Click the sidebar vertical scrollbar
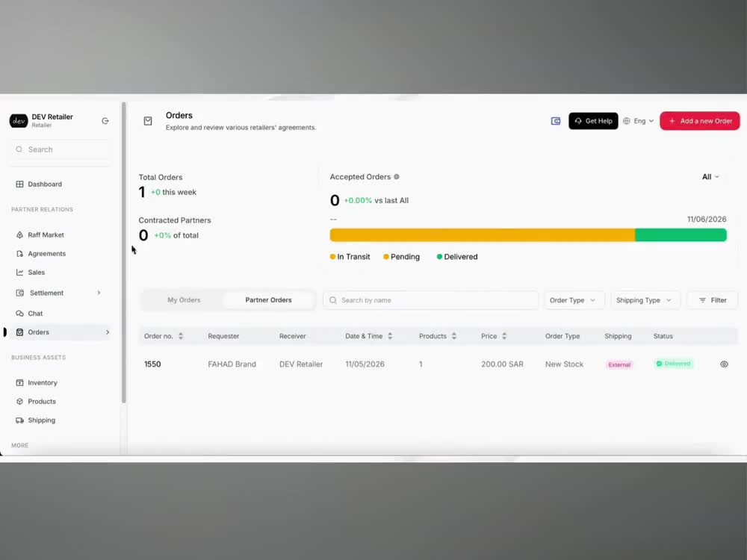747x560 pixels. (124, 252)
